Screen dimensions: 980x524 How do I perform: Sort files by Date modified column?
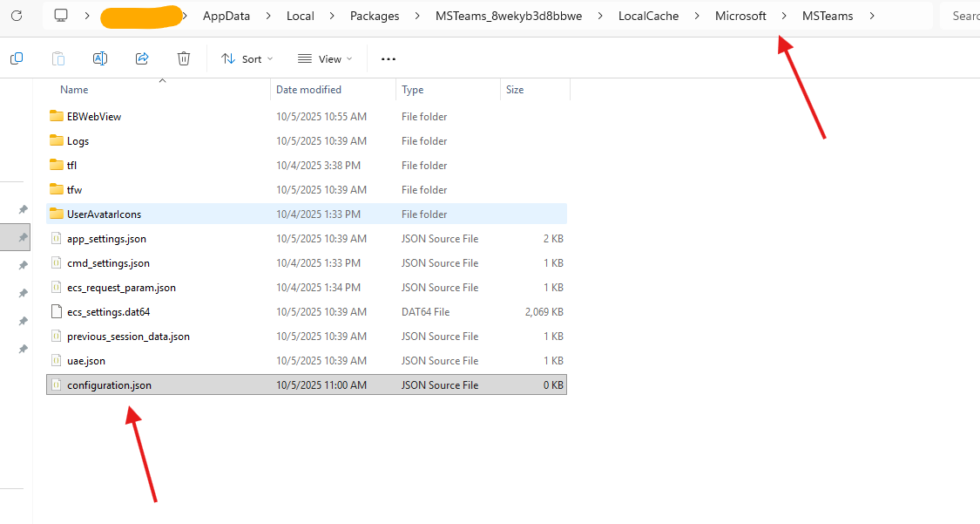coord(309,90)
